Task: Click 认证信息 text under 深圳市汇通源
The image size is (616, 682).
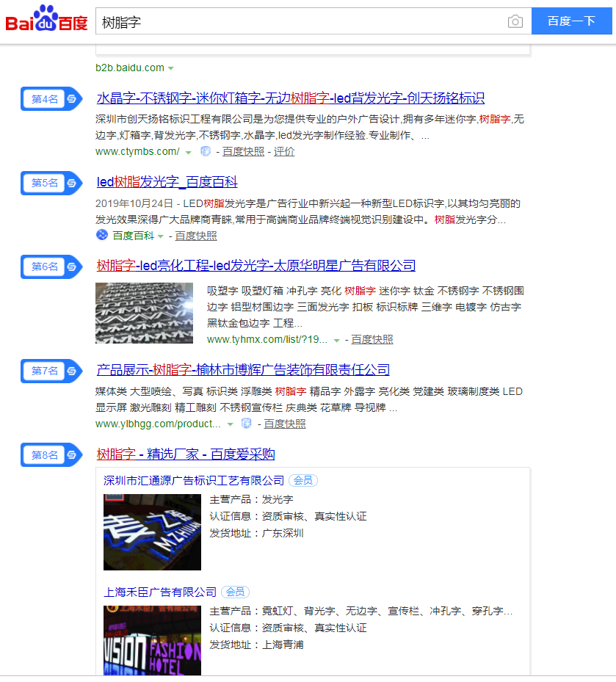Action: [288, 516]
